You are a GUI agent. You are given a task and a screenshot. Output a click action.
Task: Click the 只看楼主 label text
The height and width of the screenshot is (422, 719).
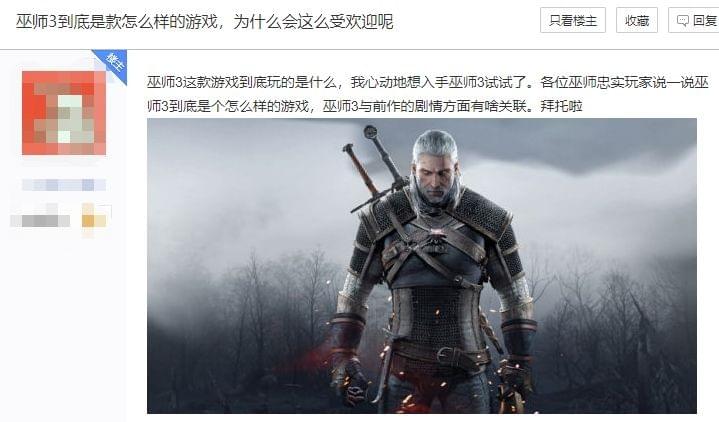[573, 21]
